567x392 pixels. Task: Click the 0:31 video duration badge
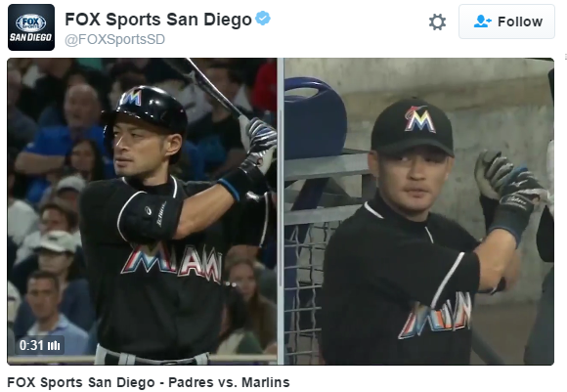pyautogui.click(x=39, y=346)
